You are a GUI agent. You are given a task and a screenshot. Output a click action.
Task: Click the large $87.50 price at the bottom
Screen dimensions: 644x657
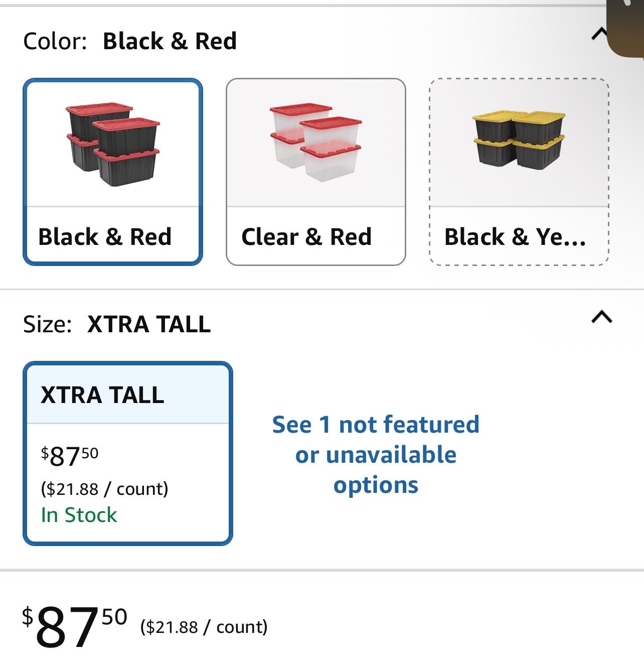pos(74,625)
